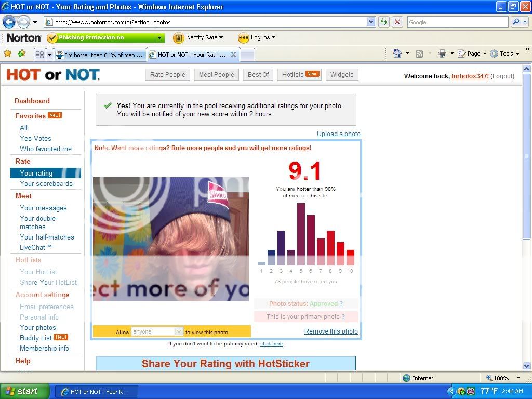The height and width of the screenshot is (399, 532).
Task: Open a new blank tab
Action: (x=247, y=55)
